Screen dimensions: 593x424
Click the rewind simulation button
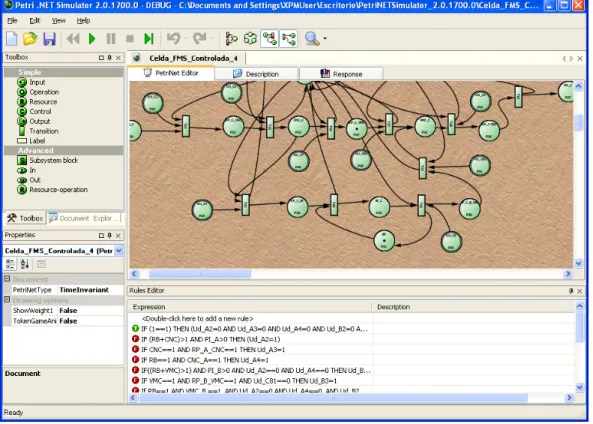73,39
